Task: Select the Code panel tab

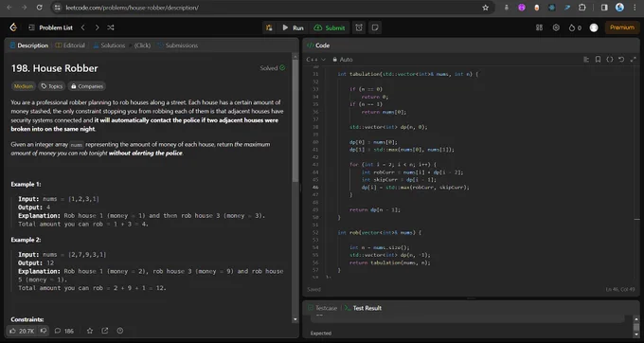Action: [318, 45]
